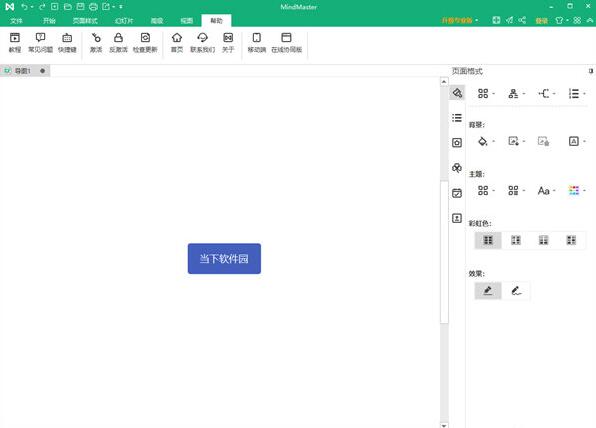Screen dimensions: 596x428
Task: Switch to the 页面样式 tab
Action: point(85,21)
